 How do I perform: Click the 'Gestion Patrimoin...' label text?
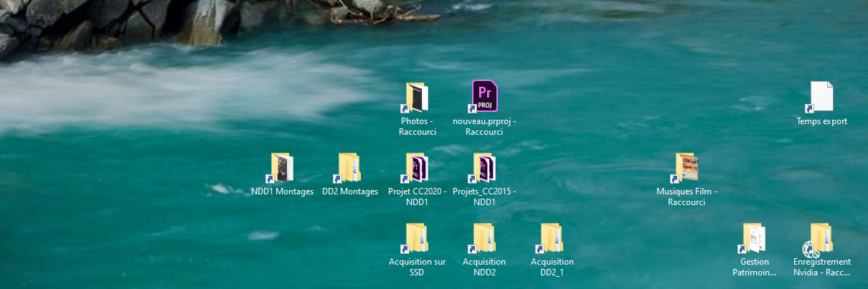pos(754,267)
